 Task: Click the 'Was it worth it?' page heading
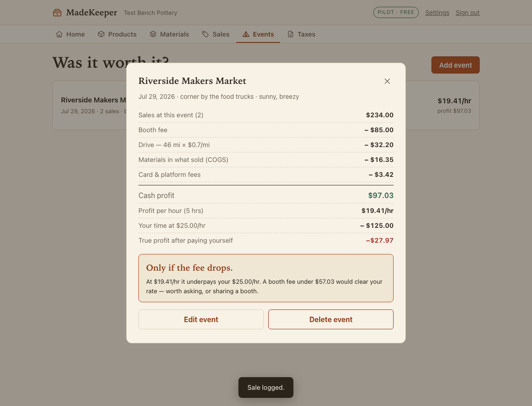[110, 62]
